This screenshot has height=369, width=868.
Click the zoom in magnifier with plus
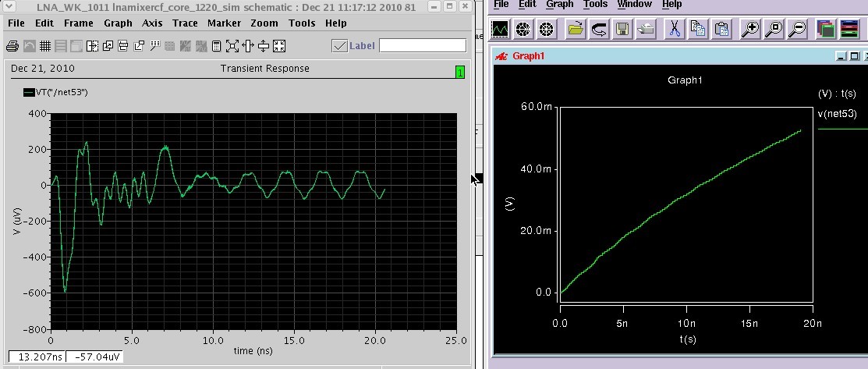pyautogui.click(x=751, y=29)
